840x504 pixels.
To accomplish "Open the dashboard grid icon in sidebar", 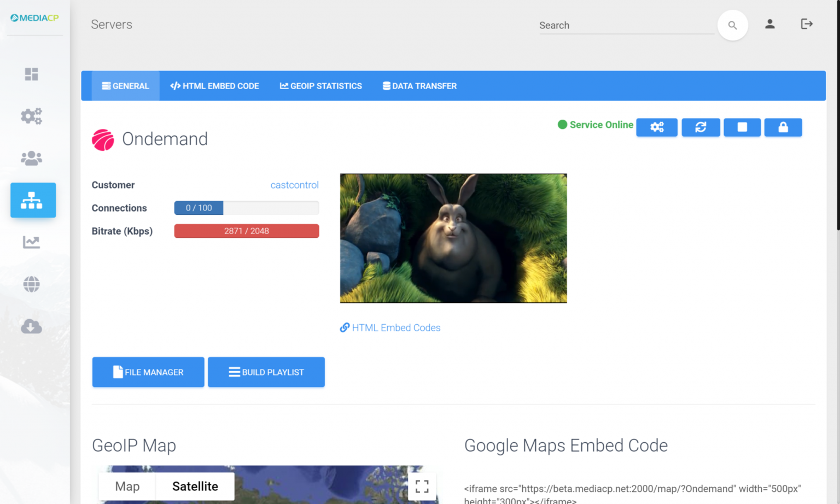I will tap(31, 74).
